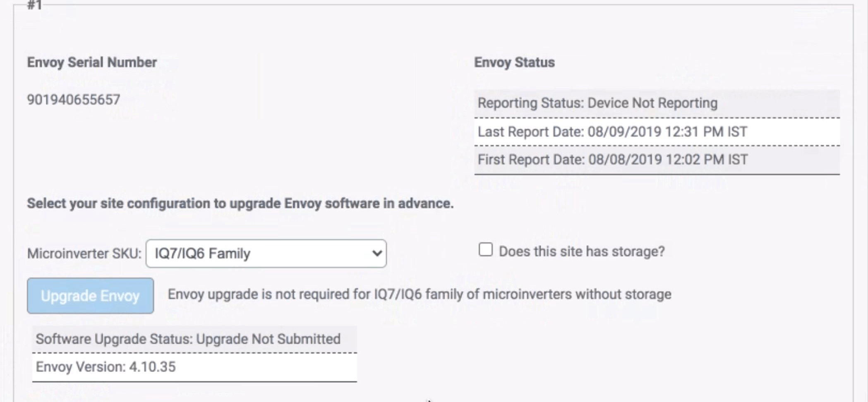The image size is (868, 402).
Task: Select the Last Report Date row
Action: (656, 132)
